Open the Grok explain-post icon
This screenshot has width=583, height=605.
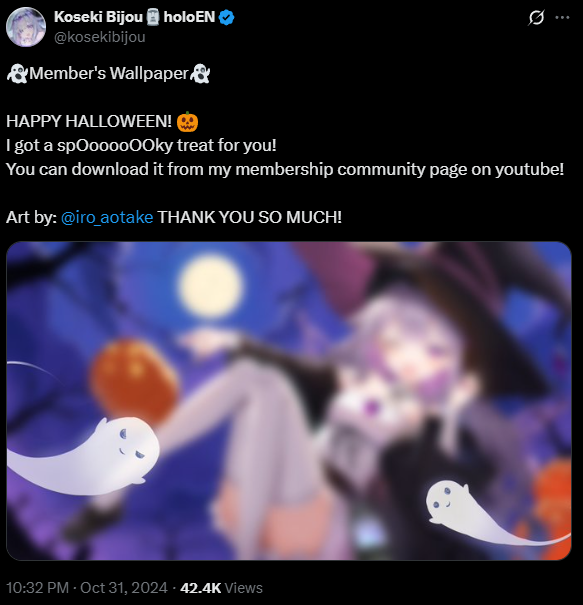(x=536, y=18)
